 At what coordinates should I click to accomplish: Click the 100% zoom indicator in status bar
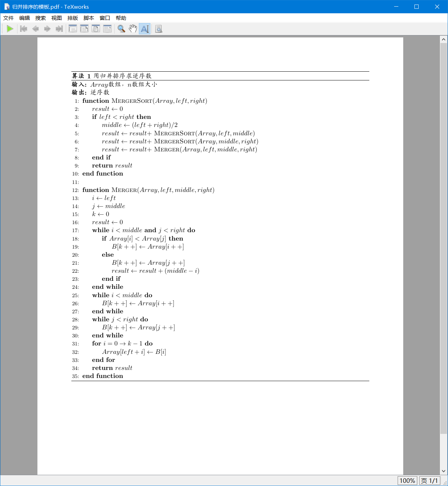(x=407, y=481)
